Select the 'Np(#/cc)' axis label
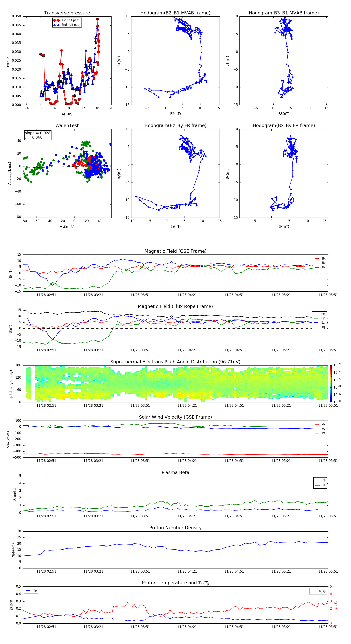Image resolution: width=351 pixels, height=644 pixels. [x=13, y=550]
